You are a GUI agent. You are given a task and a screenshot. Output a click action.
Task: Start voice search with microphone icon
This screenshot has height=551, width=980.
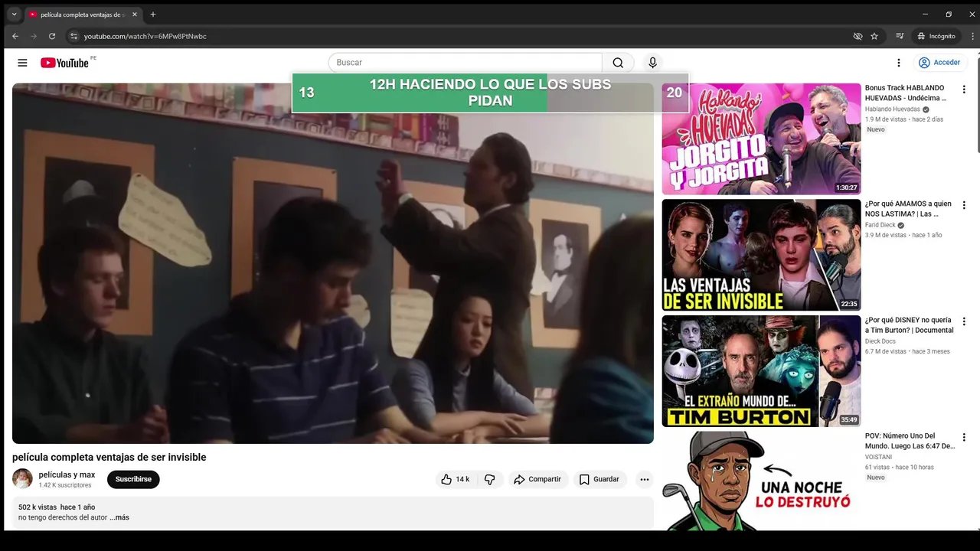click(652, 63)
